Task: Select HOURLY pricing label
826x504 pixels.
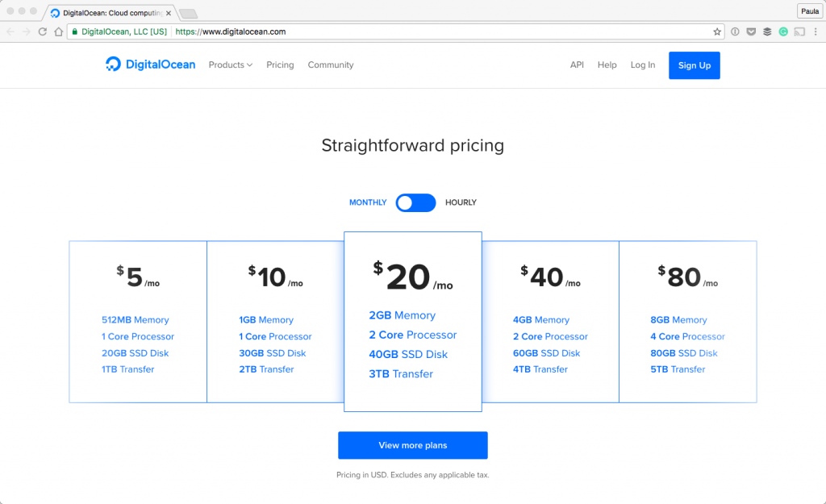Action: [461, 202]
